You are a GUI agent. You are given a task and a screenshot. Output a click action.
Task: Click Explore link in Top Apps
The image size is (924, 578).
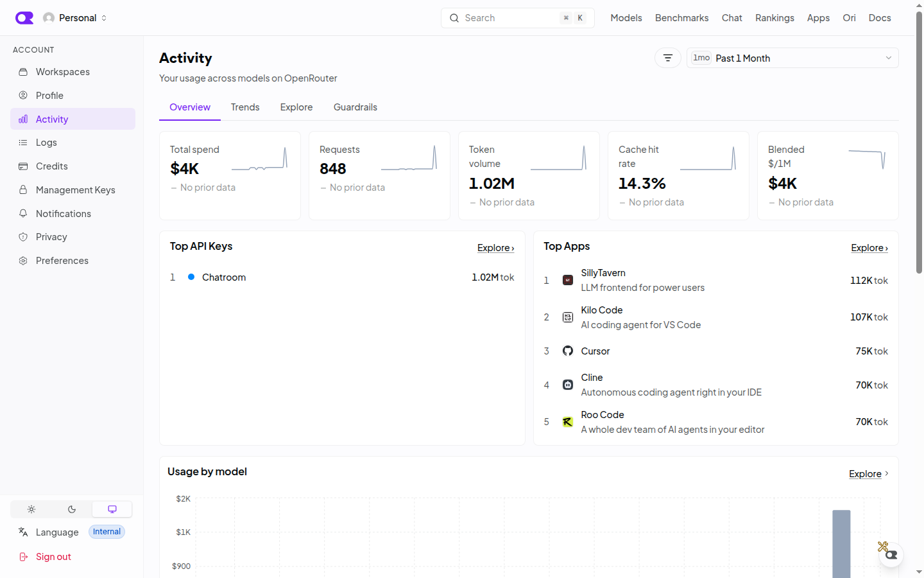(x=869, y=248)
